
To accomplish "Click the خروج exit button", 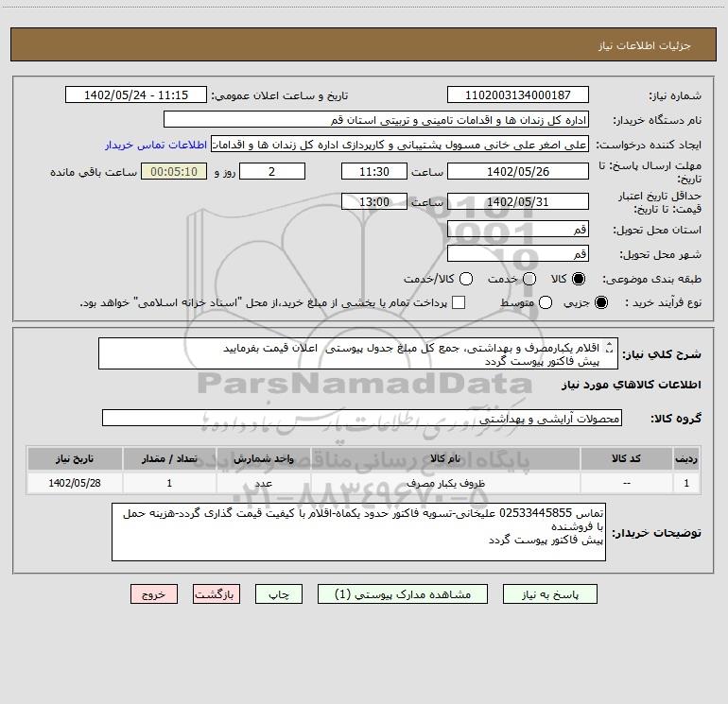I will [154, 594].
